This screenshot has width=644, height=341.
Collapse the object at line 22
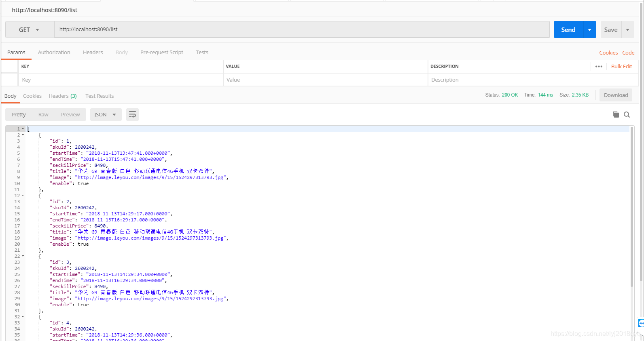23,256
